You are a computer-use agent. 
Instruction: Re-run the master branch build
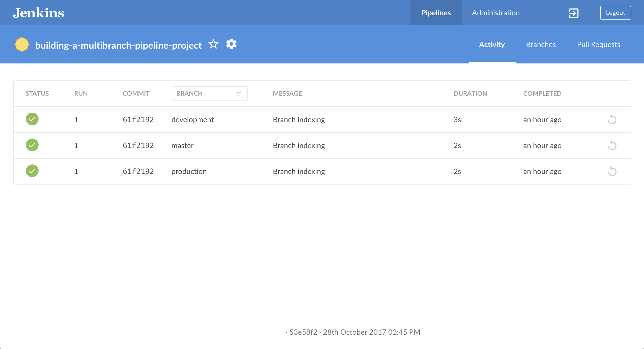(x=612, y=145)
